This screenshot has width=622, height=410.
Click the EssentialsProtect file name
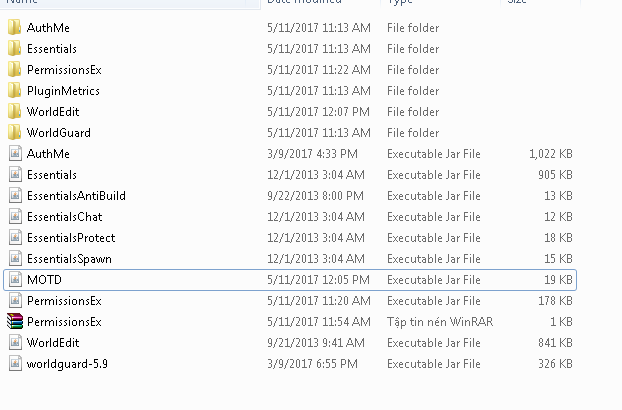pyautogui.click(x=70, y=238)
